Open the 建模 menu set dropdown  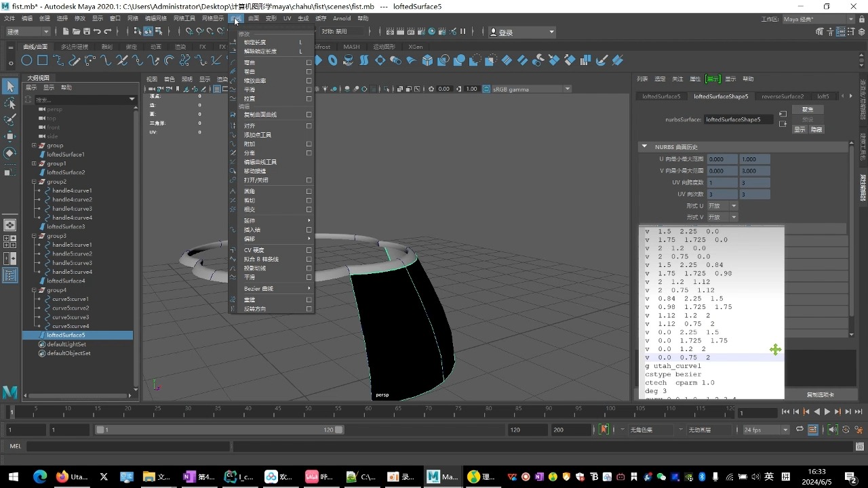[x=27, y=31]
